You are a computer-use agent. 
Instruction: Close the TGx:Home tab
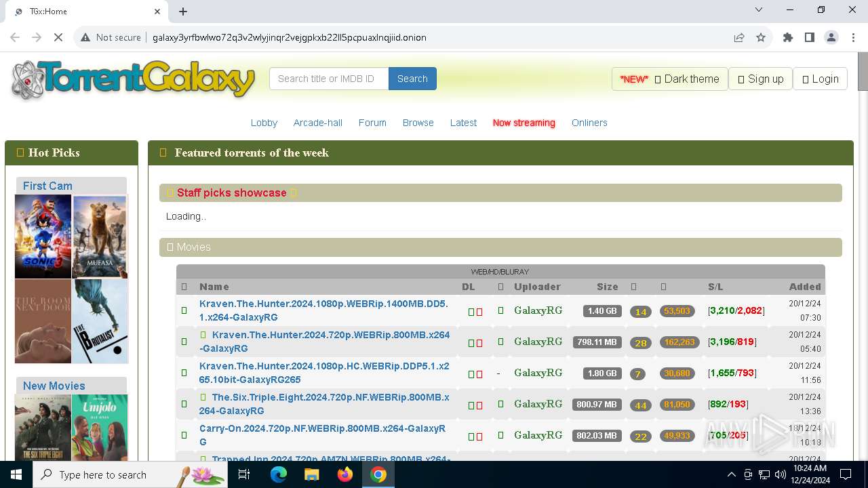(157, 12)
